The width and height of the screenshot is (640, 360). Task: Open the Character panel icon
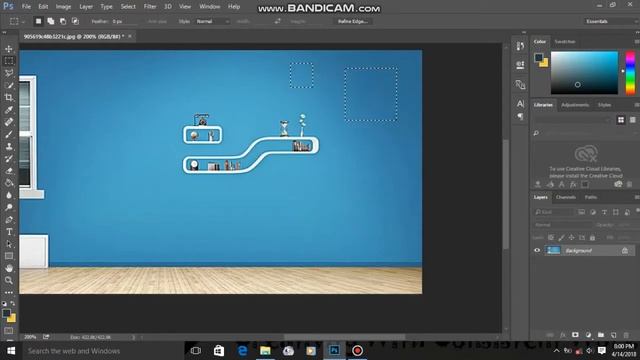(520, 104)
